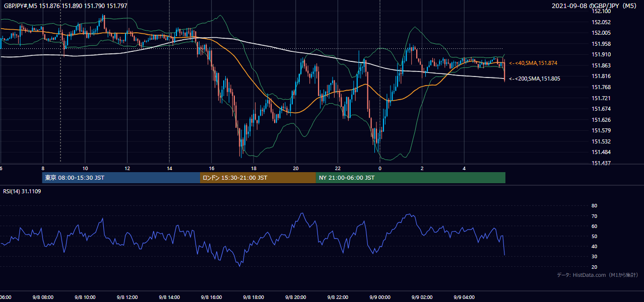Click the 9/9 04:00 date axis label
644x302 pixels.
(464, 297)
